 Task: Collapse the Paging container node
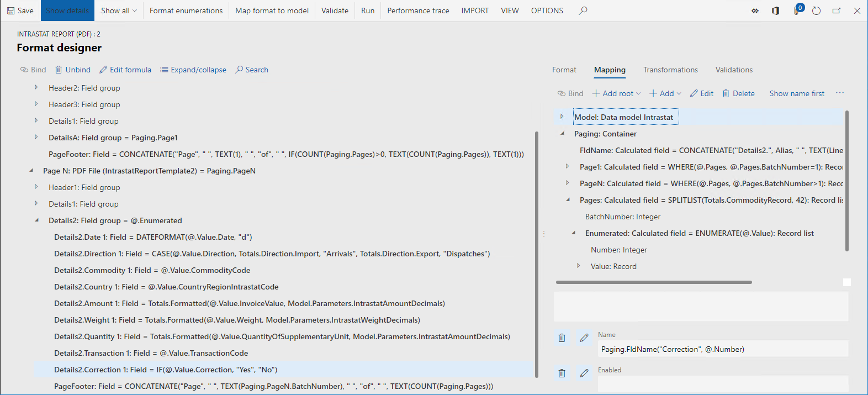(562, 134)
